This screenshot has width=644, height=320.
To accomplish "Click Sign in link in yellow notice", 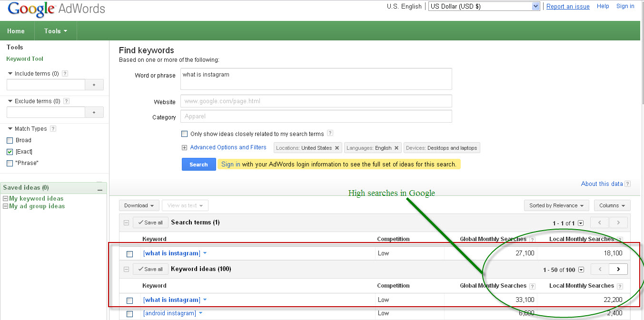I will point(231,165).
